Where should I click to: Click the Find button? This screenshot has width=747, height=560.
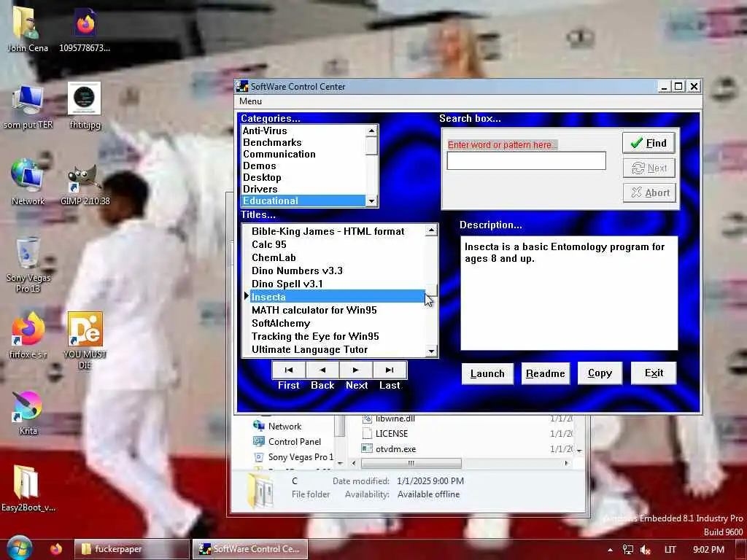[649, 143]
